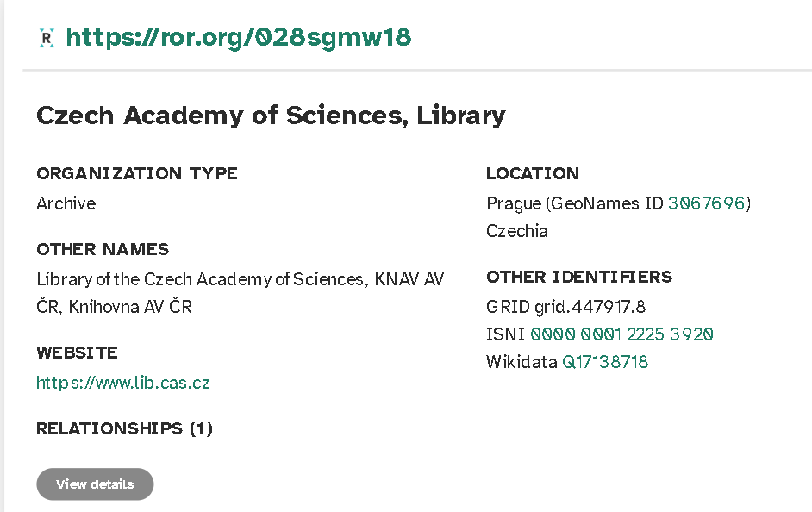The width and height of the screenshot is (812, 512).
Task: Click the View details button
Action: [x=95, y=484]
